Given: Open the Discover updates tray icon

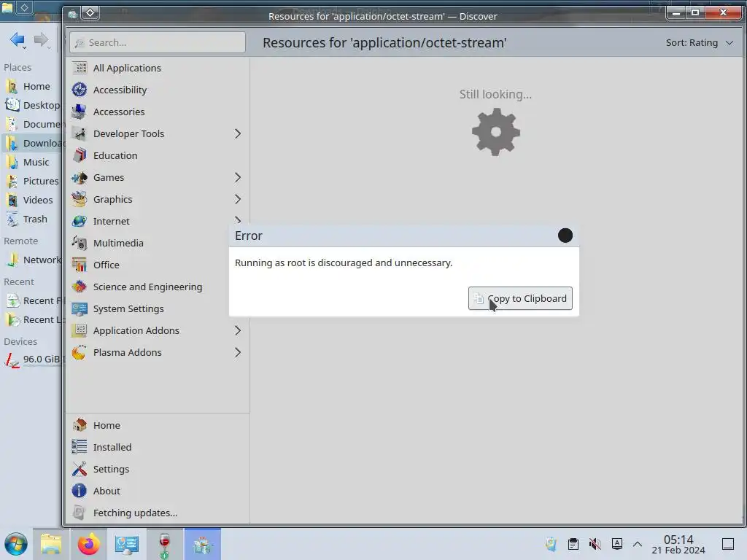Looking at the screenshot, I should tap(551, 544).
